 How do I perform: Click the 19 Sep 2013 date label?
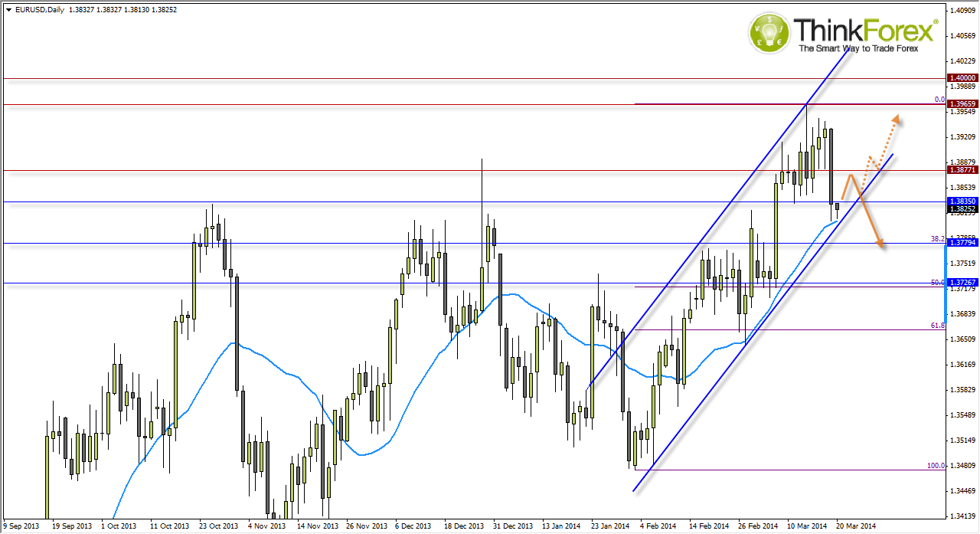(x=70, y=526)
